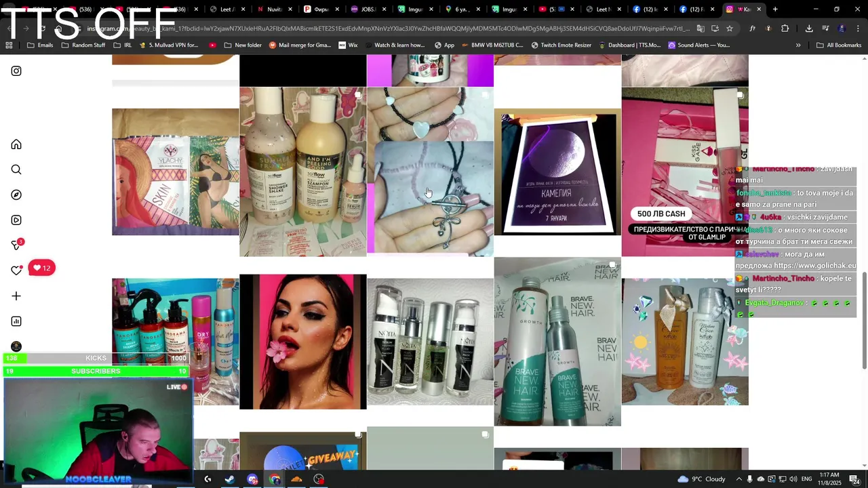Open the Windows notification center icon

pos(854,479)
